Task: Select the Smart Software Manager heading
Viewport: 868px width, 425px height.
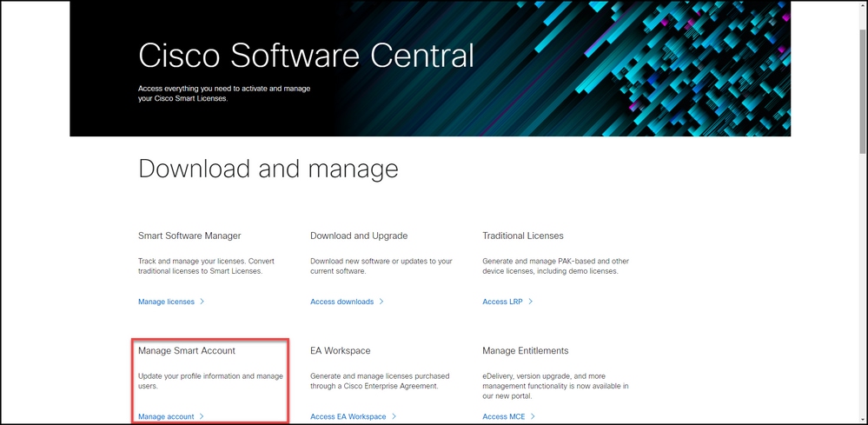Action: 189,236
